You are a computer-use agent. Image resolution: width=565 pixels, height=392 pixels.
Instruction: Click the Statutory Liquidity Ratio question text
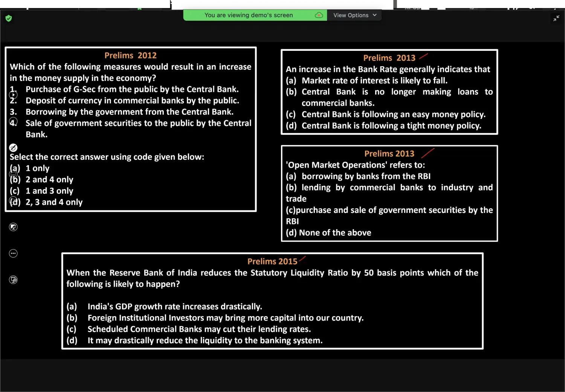[272, 278]
